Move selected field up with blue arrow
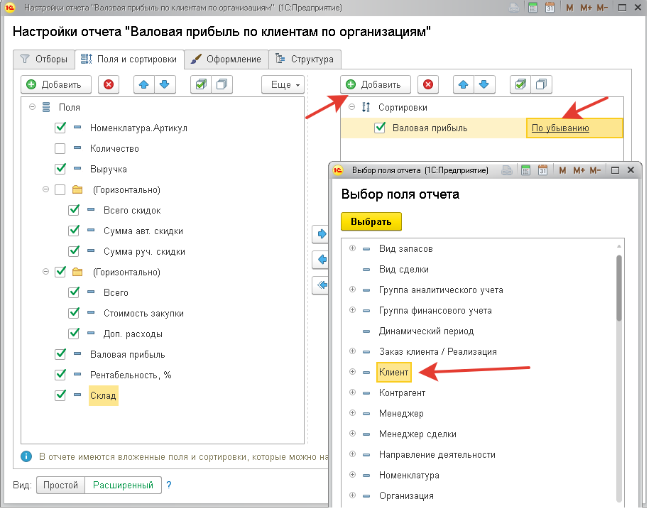Viewport: 647px width, 508px height. click(x=144, y=85)
